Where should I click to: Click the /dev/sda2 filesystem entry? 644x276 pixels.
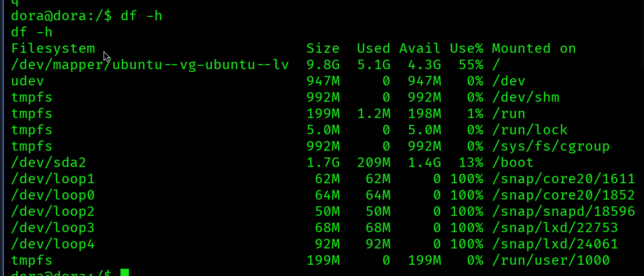coord(48,163)
